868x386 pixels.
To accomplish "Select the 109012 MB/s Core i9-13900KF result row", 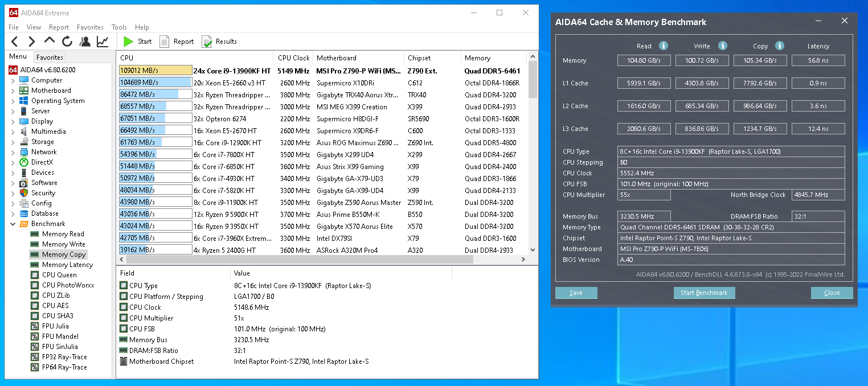I will coord(322,71).
